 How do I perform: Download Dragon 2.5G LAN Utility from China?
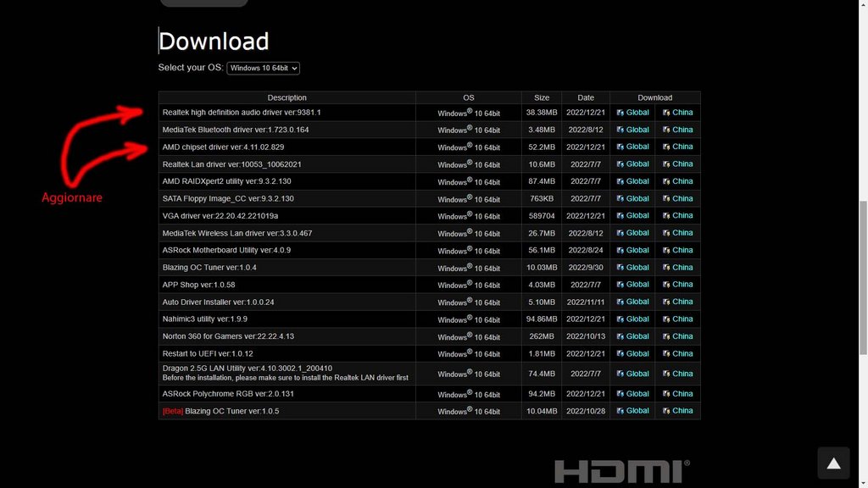(677, 374)
